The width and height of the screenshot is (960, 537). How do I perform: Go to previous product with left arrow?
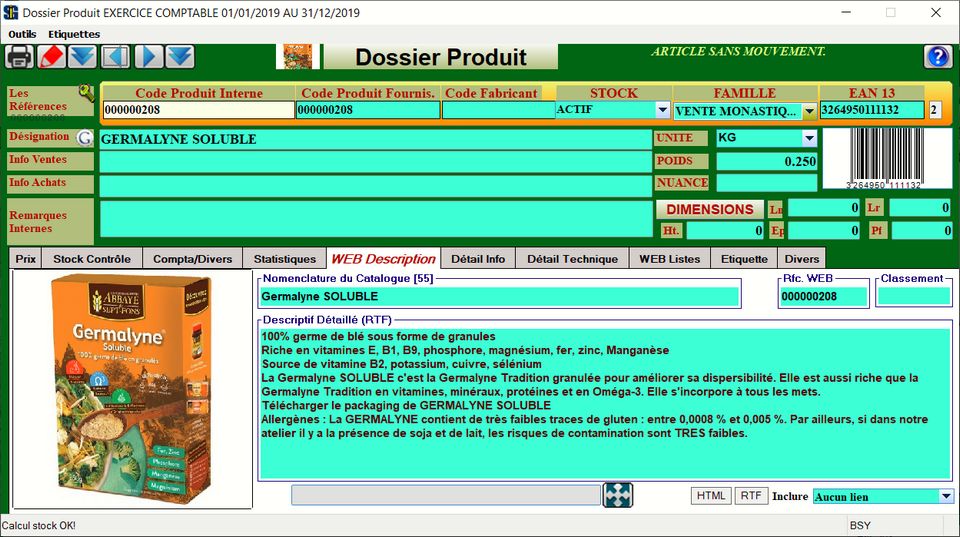[x=115, y=57]
